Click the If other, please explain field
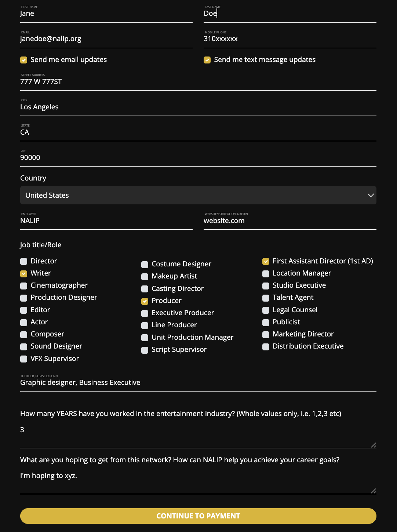 point(198,383)
